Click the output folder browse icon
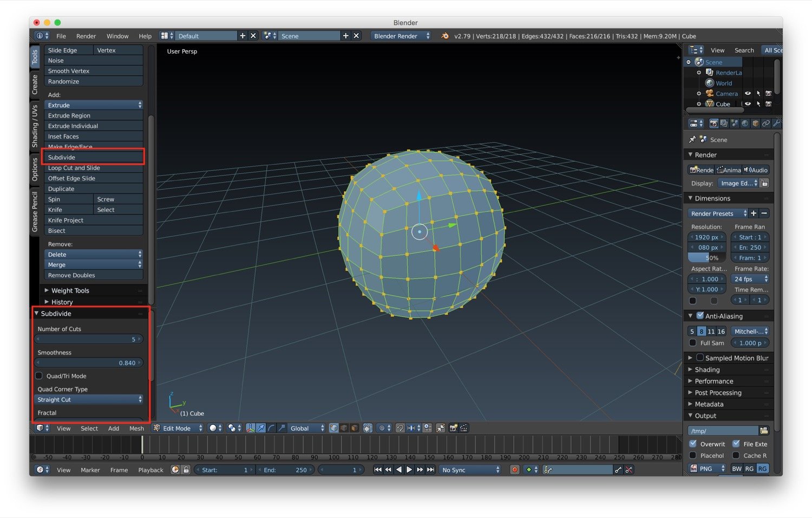This screenshot has width=812, height=518. pyautogui.click(x=764, y=431)
